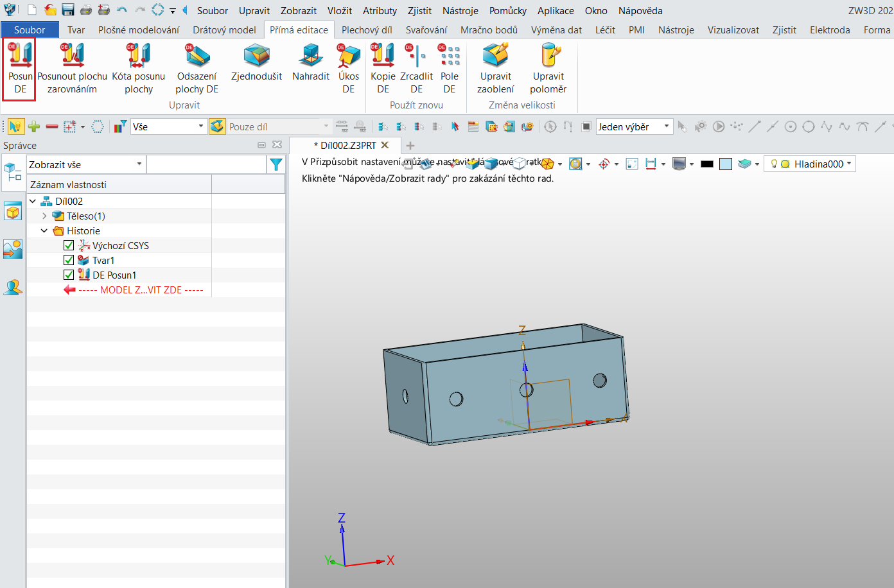Viewport: 894px width, 588px height.
Task: Click the user manager sidebar icon
Action: pyautogui.click(x=13, y=286)
